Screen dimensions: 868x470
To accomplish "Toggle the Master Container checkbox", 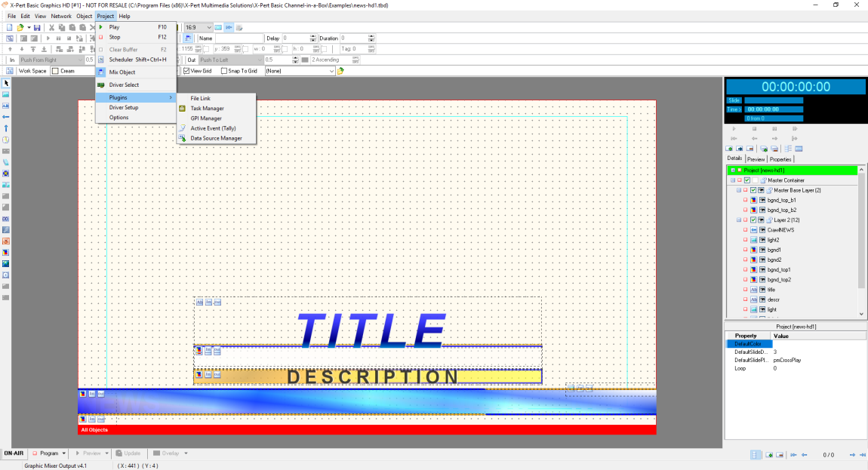I will (x=747, y=180).
